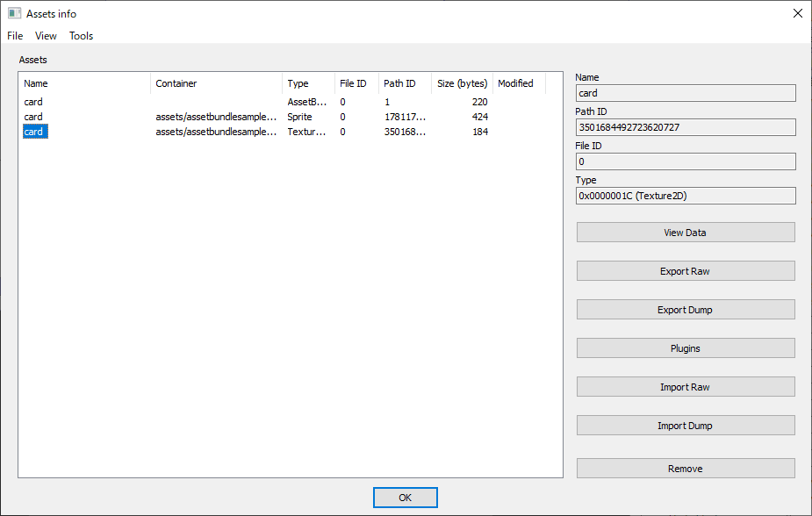The height and width of the screenshot is (516, 812).
Task: Click Import Raw button
Action: coord(685,387)
